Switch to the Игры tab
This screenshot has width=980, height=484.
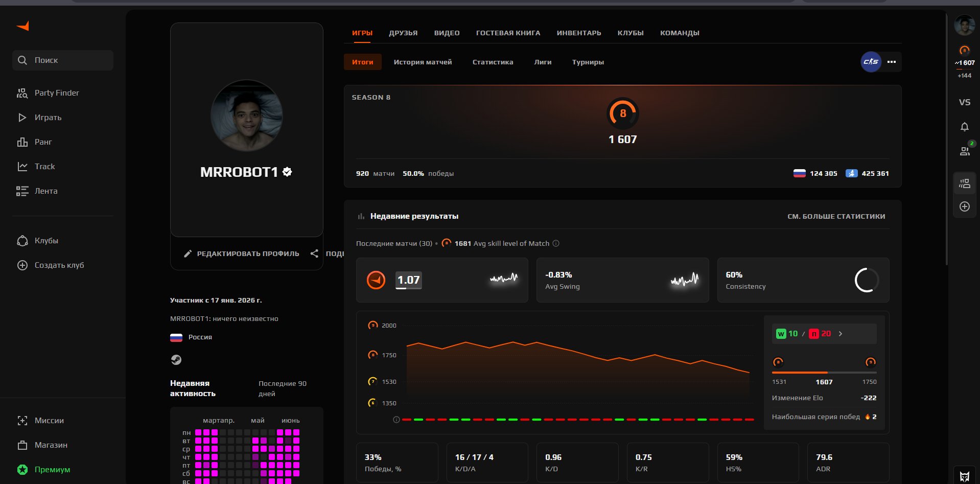[x=362, y=33]
